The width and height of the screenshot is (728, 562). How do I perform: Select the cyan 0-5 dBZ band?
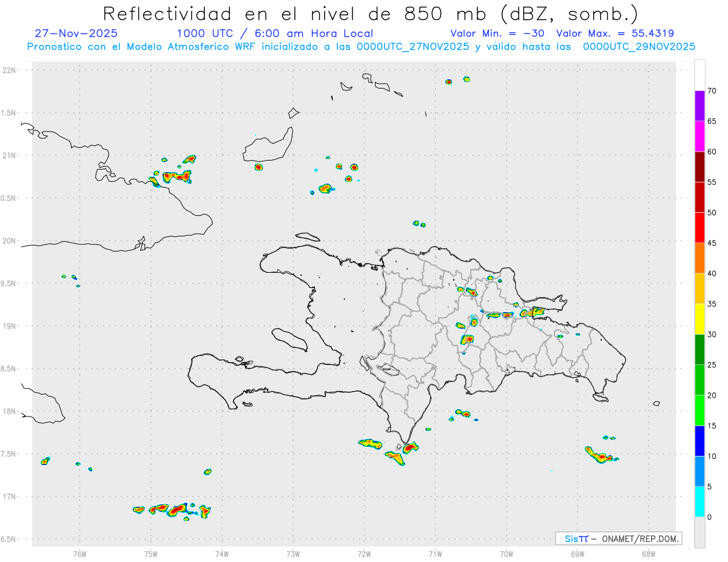tap(699, 502)
